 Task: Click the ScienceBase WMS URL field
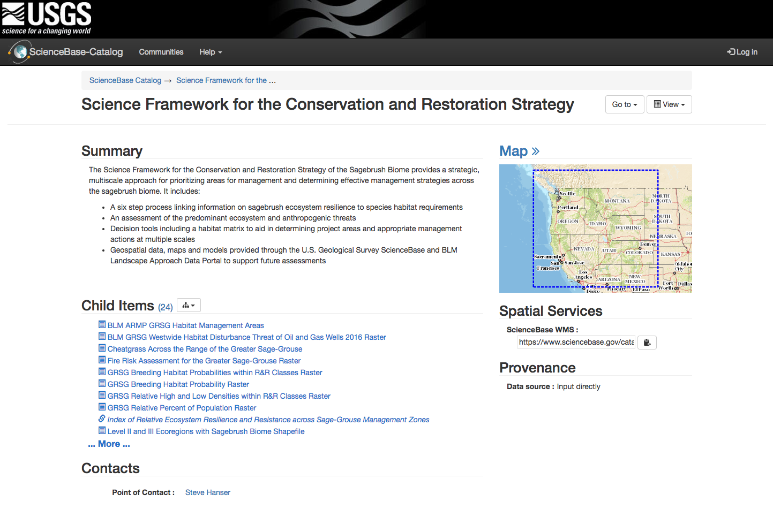[x=576, y=342]
